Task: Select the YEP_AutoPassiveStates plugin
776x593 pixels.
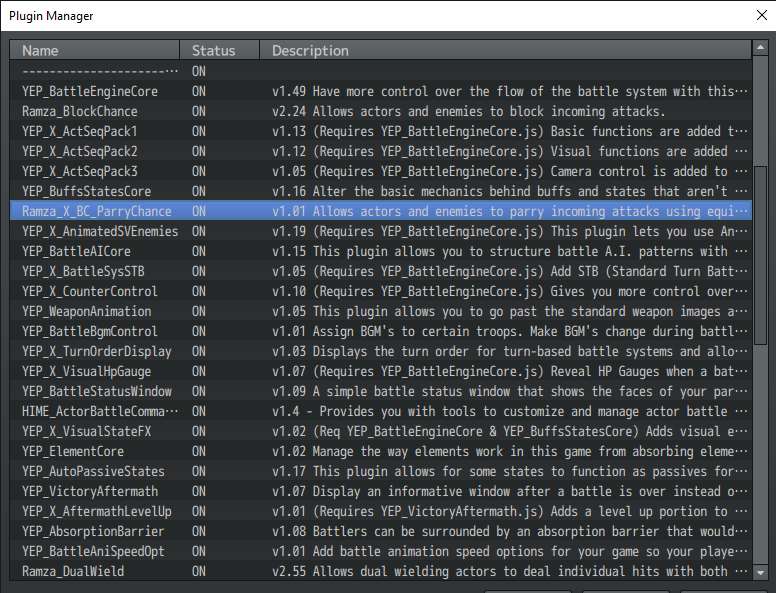Action: [381, 471]
